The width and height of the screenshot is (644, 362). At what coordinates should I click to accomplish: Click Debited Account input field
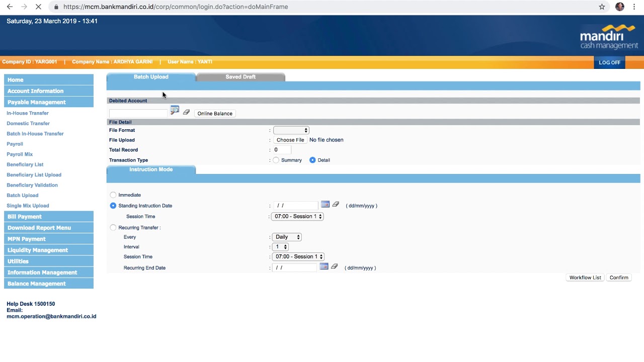pos(138,114)
